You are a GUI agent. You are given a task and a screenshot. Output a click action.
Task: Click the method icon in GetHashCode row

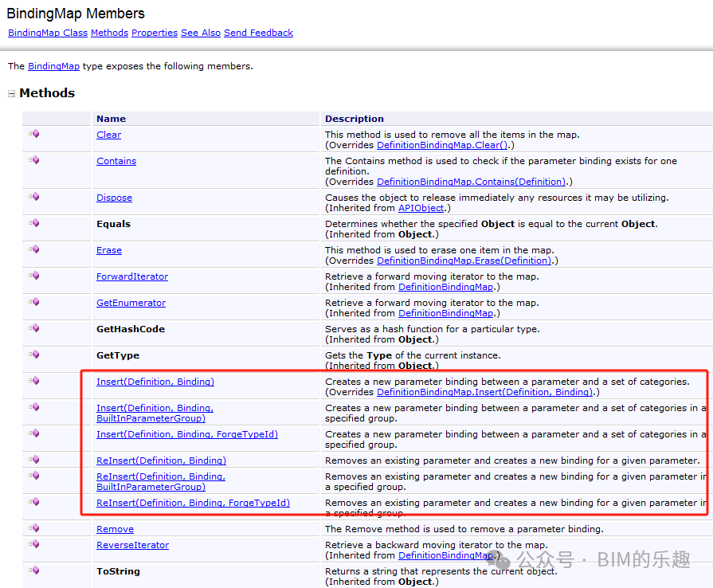pos(34,328)
